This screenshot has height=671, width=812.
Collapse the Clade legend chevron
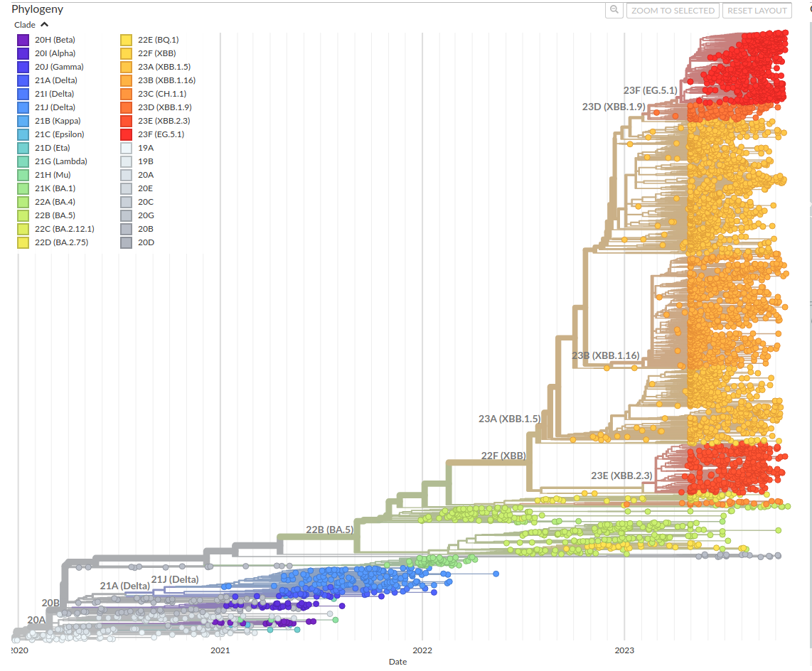pyautogui.click(x=45, y=24)
